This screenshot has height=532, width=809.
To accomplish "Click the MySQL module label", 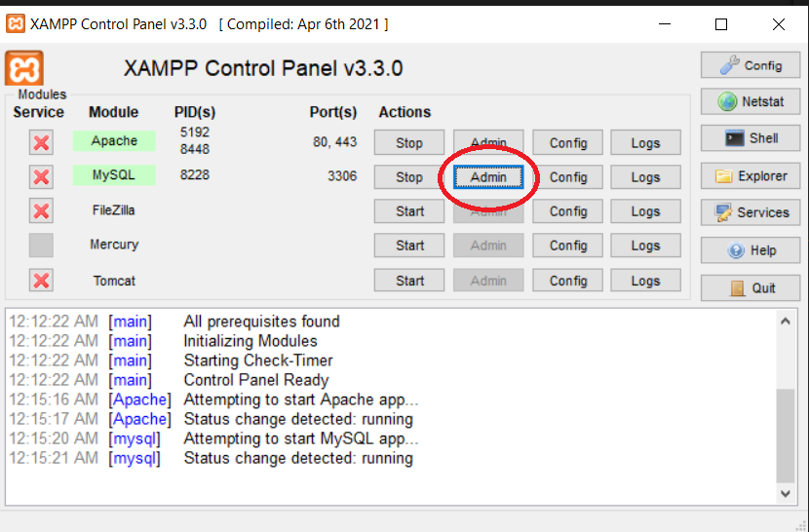I will pyautogui.click(x=114, y=175).
